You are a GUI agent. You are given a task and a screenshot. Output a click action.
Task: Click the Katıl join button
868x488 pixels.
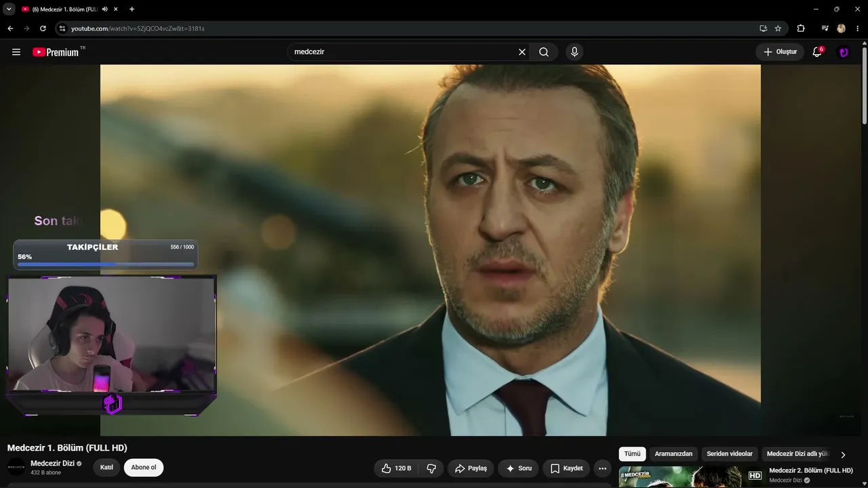tap(106, 468)
